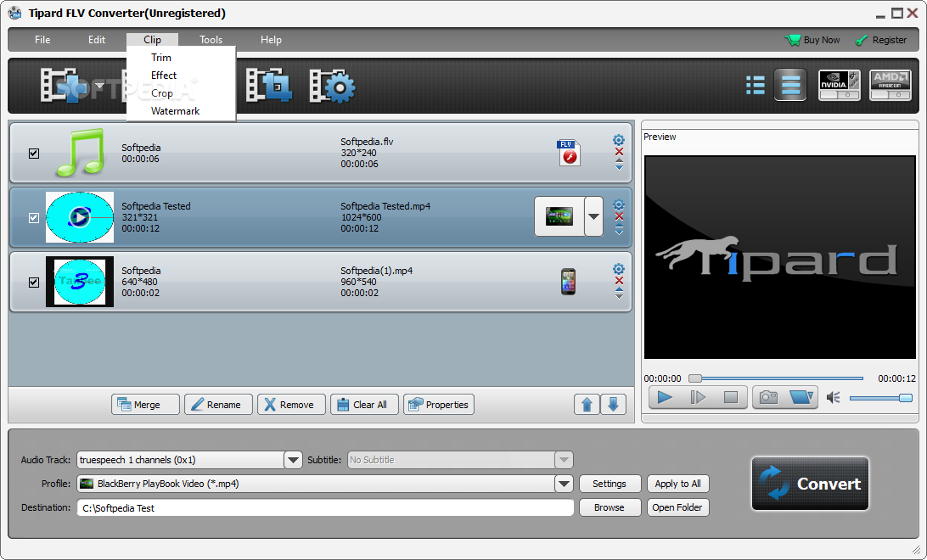This screenshot has width=927, height=560.
Task: Choose Effect from the Clip menu
Action: pyautogui.click(x=164, y=75)
